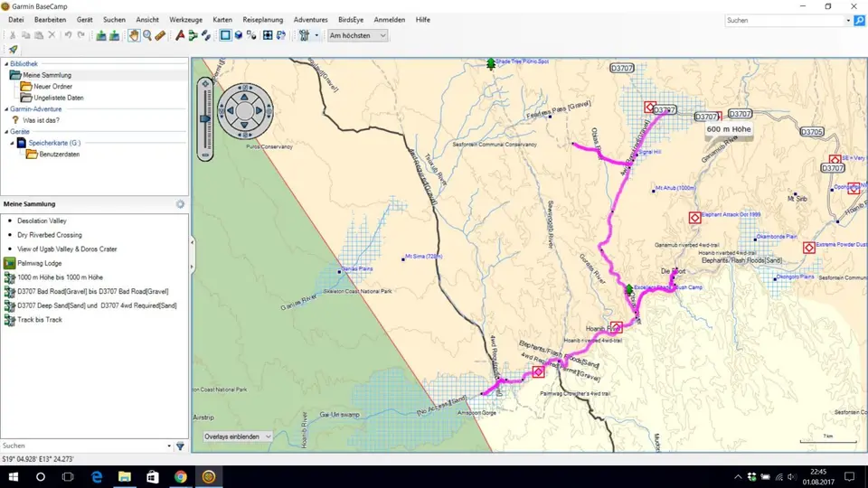The image size is (868, 488).
Task: Select Palmwag Lodge list item
Action: [39, 263]
